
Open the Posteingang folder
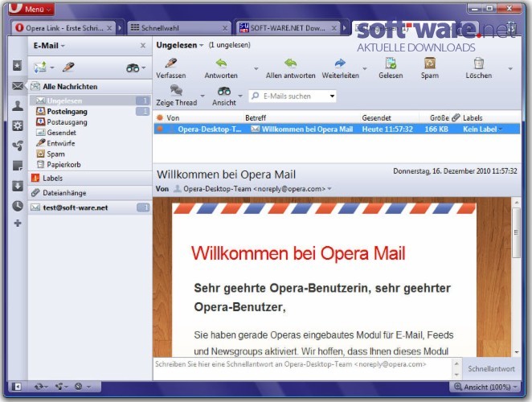coord(90,112)
